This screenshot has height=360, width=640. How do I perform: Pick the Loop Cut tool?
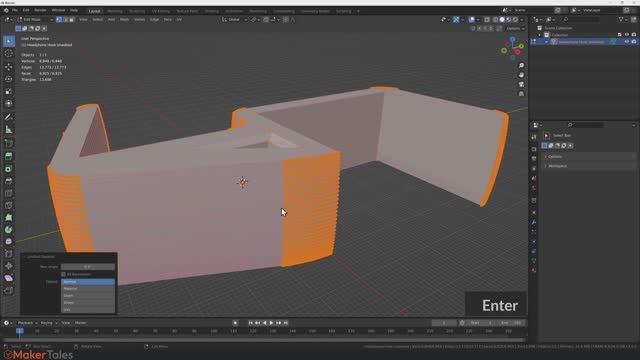click(9, 193)
